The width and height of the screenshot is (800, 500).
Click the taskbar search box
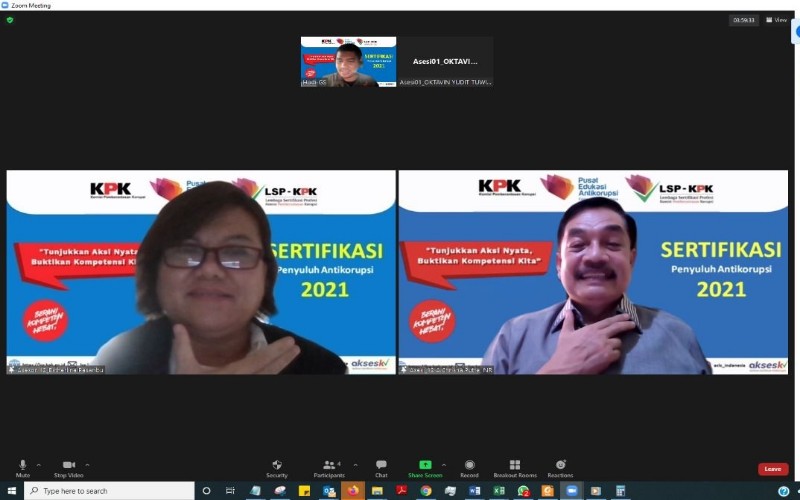(109, 491)
